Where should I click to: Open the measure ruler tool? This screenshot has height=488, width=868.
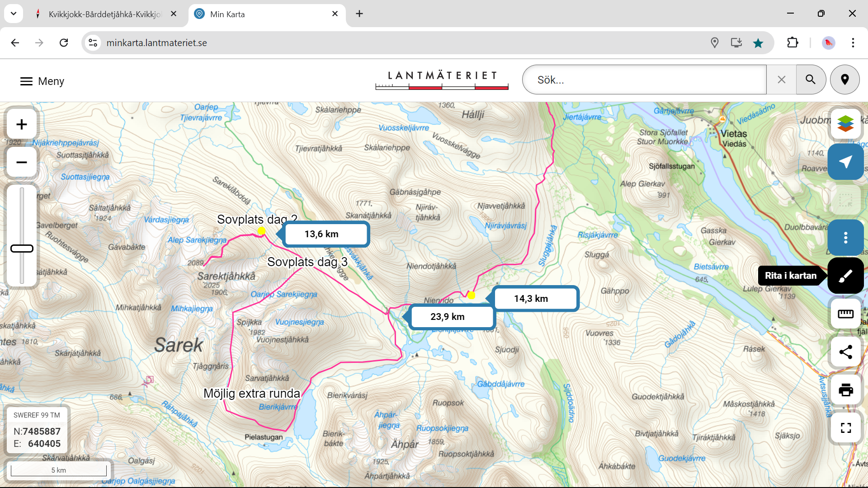(845, 314)
